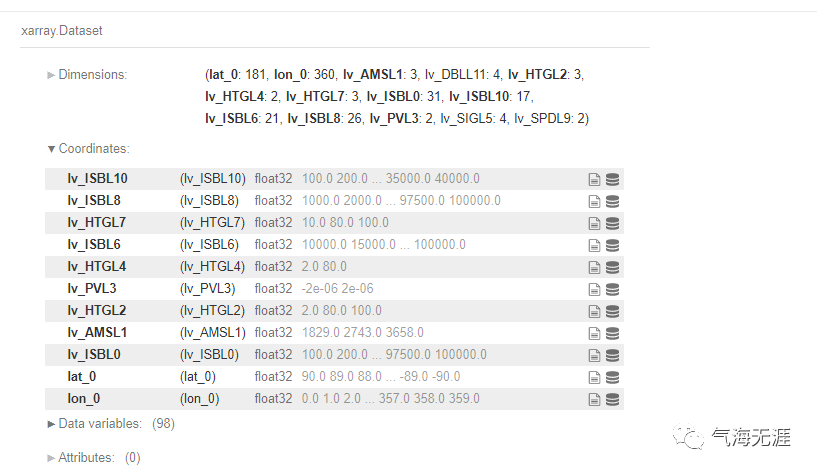
Task: Open attributes icon for lv_HTGL2
Action: [594, 311]
